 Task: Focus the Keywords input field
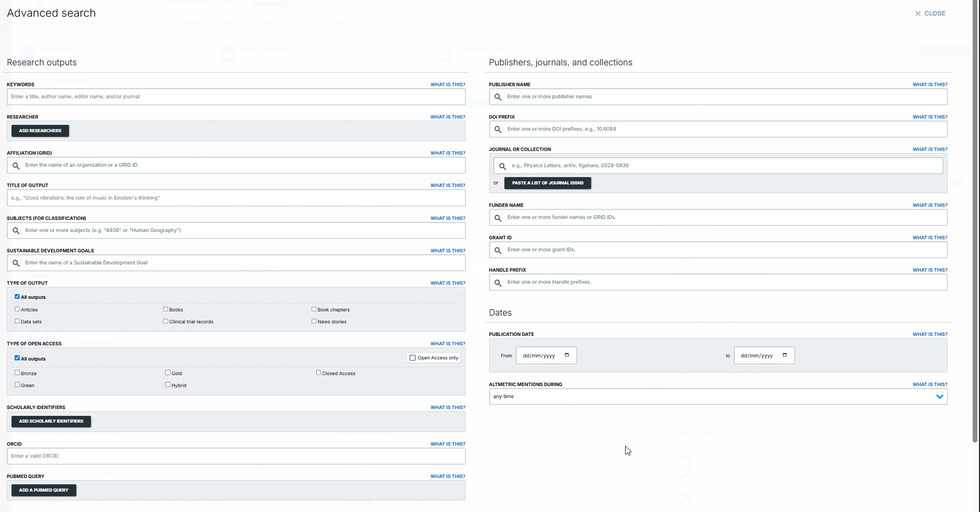point(236,97)
